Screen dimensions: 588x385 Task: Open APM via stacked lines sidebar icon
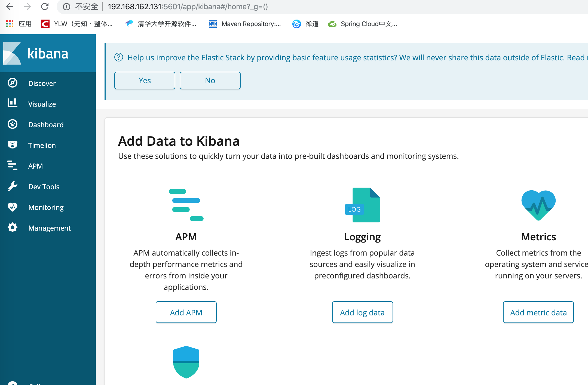click(13, 165)
